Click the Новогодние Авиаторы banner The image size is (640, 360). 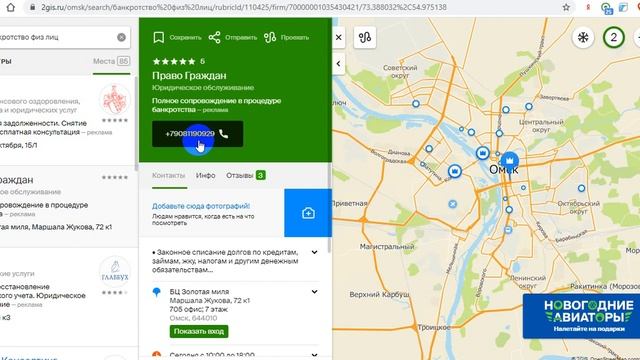click(x=581, y=316)
